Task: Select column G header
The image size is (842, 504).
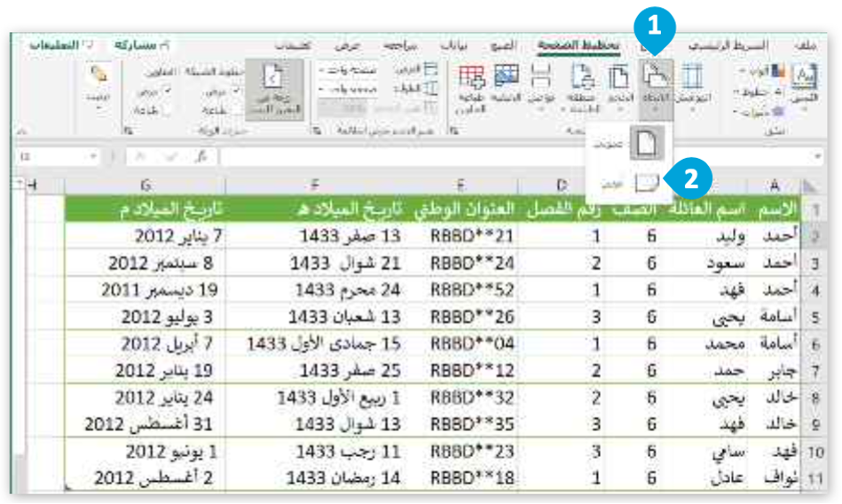Action: tap(145, 185)
